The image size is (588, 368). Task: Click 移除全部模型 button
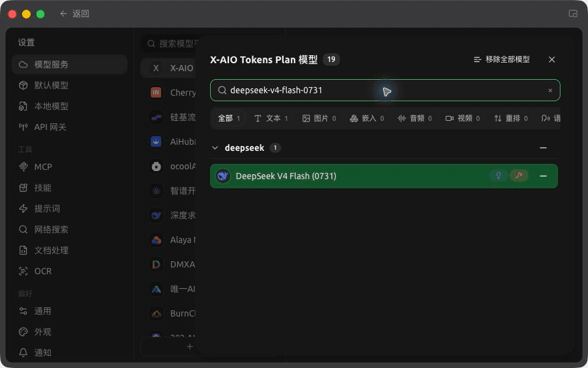(502, 59)
